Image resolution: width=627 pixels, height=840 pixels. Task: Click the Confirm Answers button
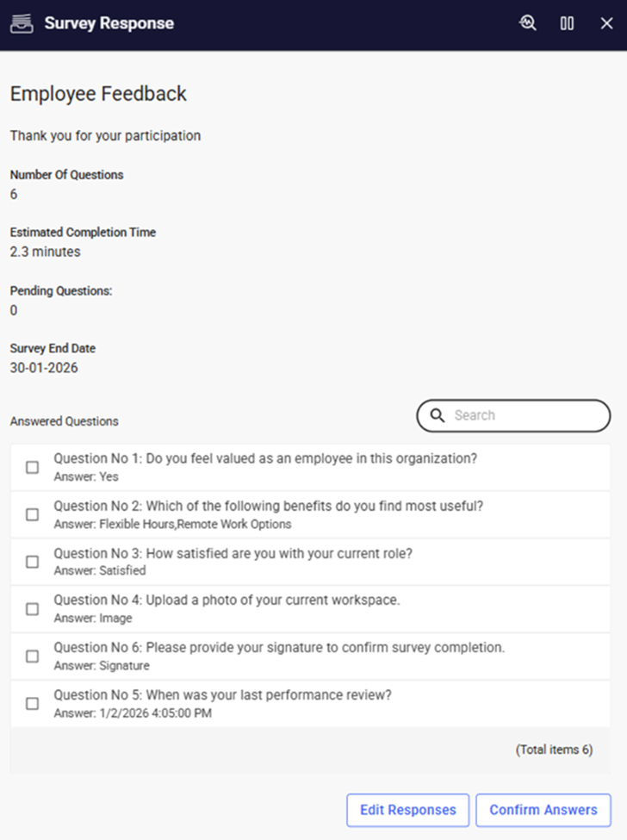click(x=543, y=810)
